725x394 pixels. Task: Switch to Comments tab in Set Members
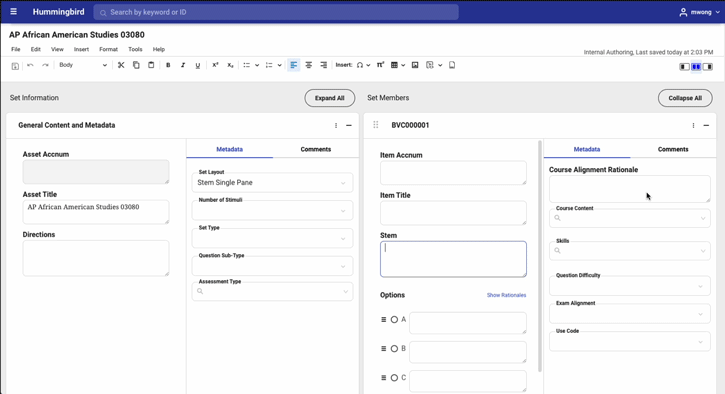[673, 149]
